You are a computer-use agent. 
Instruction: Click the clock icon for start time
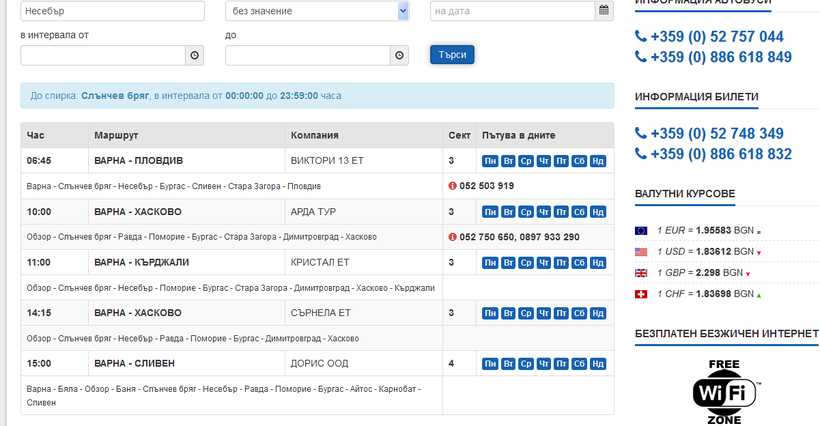pyautogui.click(x=195, y=56)
